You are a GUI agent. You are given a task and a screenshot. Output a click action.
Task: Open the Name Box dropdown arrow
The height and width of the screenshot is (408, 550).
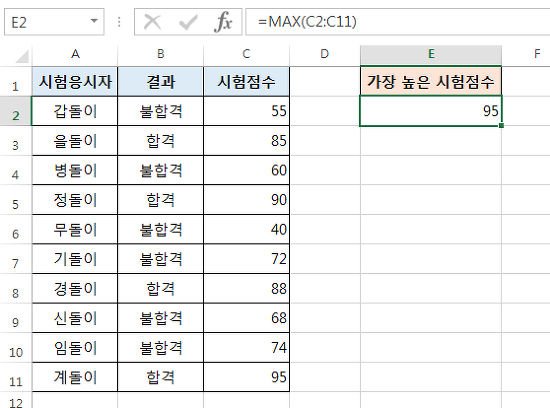[94, 21]
